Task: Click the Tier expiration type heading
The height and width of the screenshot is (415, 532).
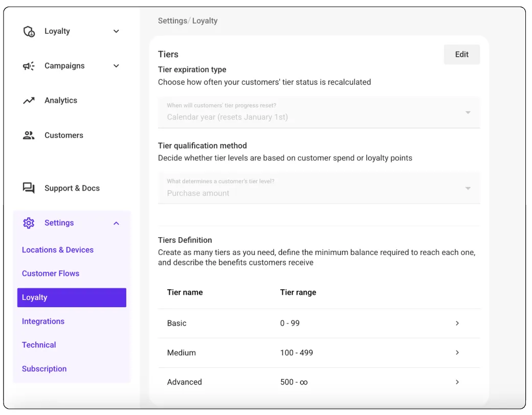Action: 192,70
